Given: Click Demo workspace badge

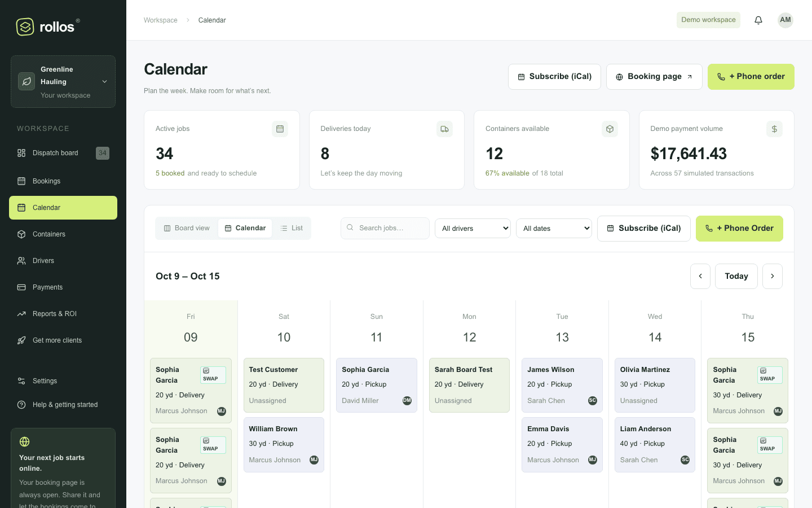Looking at the screenshot, I should point(708,20).
